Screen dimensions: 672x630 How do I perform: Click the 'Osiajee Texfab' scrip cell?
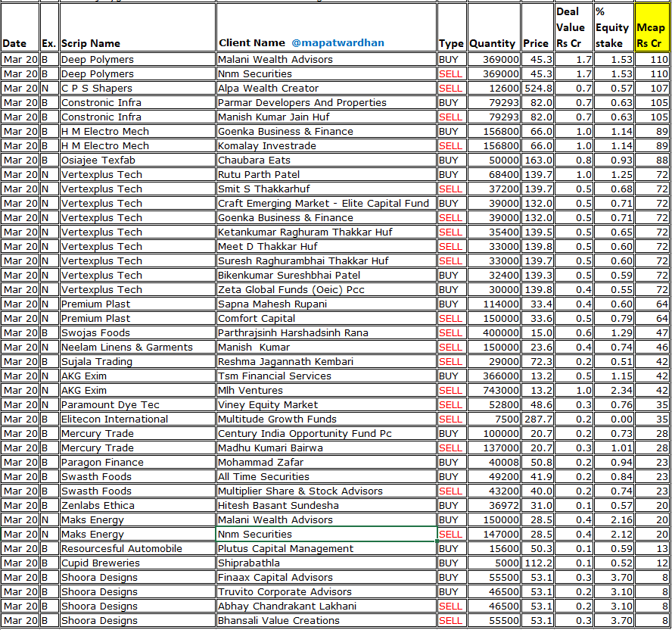[138, 161]
